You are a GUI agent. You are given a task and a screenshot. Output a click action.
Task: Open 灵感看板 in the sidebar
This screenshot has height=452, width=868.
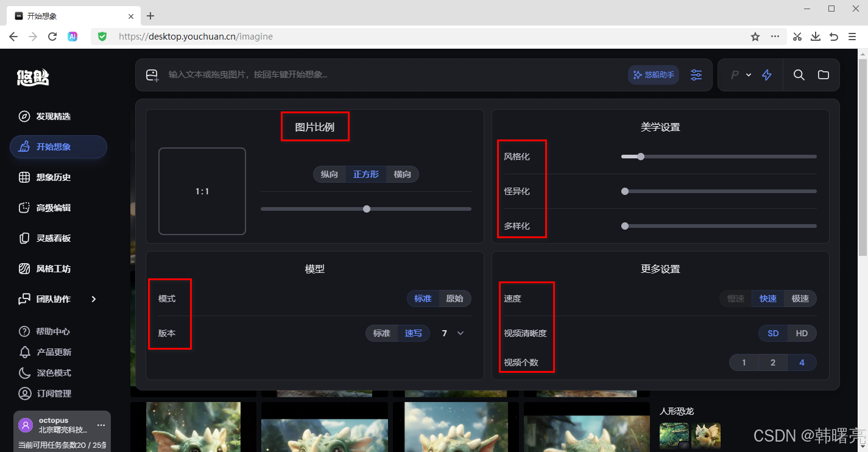click(58, 238)
